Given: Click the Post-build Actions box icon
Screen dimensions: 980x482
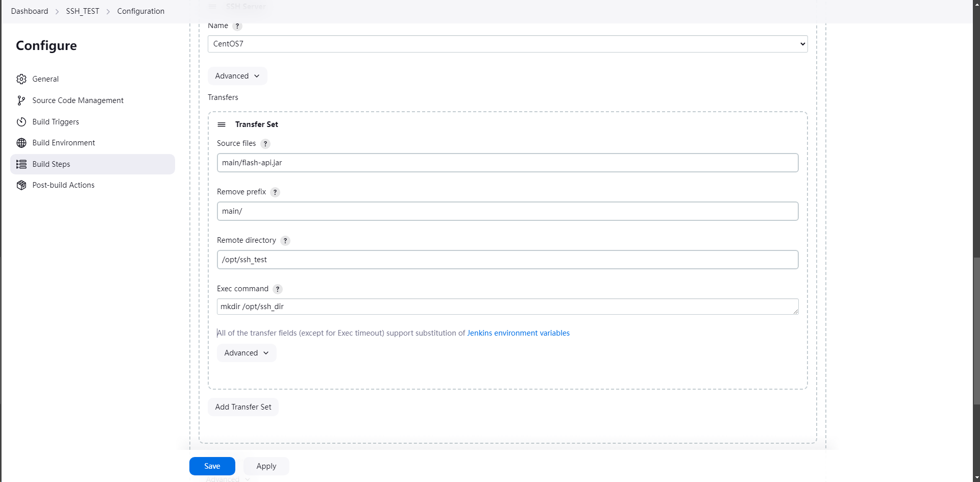Looking at the screenshot, I should (21, 185).
